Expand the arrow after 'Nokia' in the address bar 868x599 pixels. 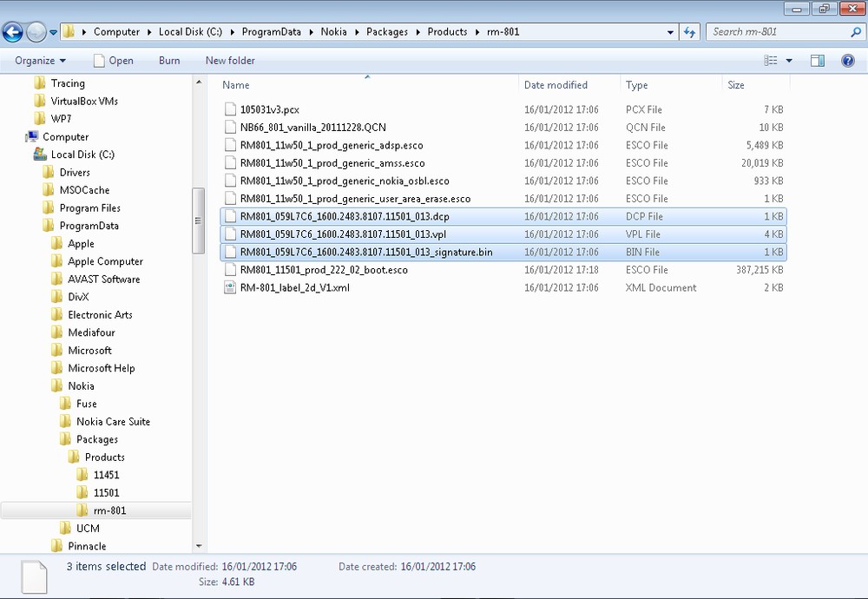click(x=357, y=32)
